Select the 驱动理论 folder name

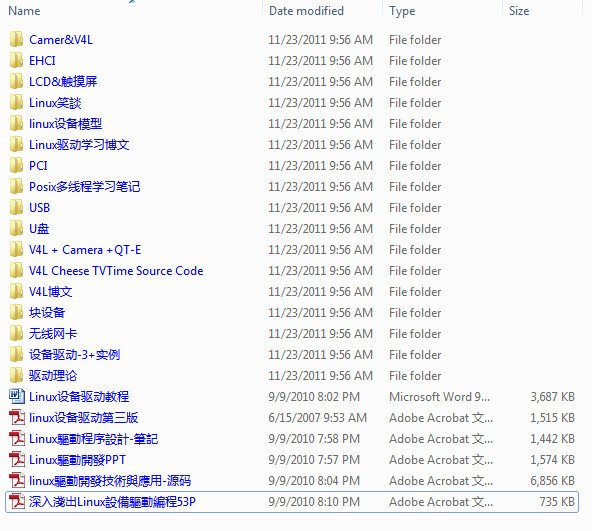tap(53, 375)
